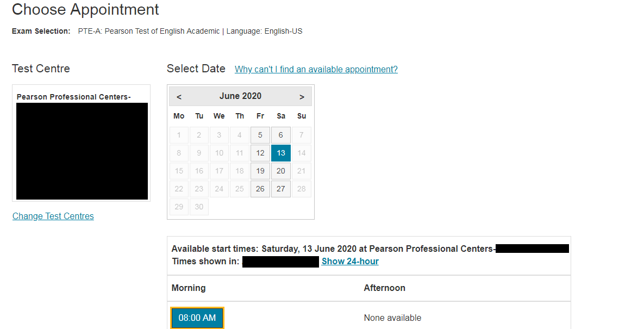This screenshot has height=329, width=644.
Task: Click the highlighted June 13 date
Action: pos(280,153)
